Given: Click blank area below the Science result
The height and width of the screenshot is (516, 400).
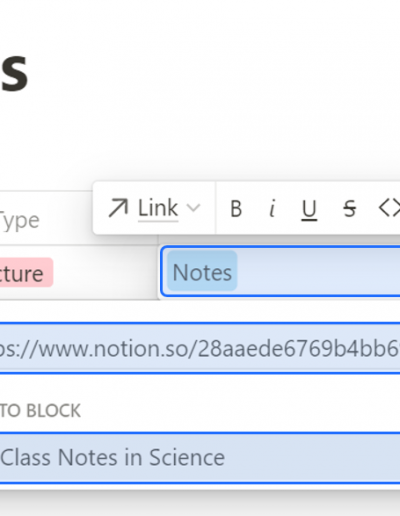Looking at the screenshot, I should [200, 503].
